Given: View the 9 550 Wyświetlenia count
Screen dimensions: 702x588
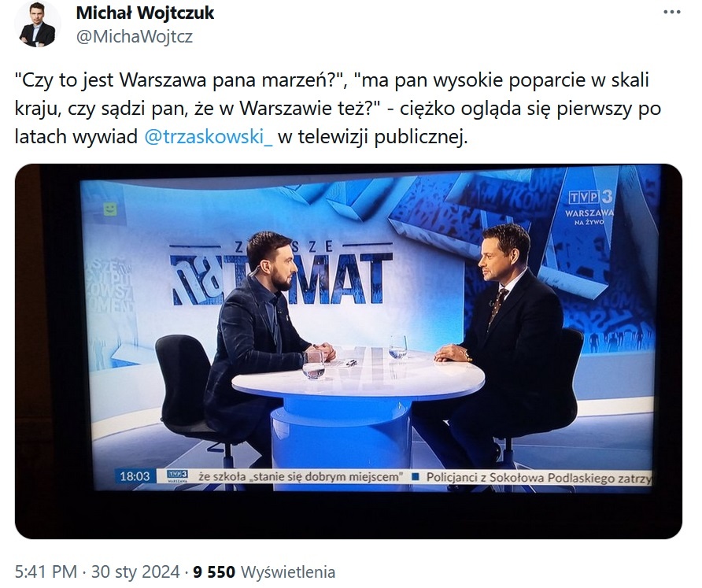Looking at the screenshot, I should pyautogui.click(x=264, y=572).
